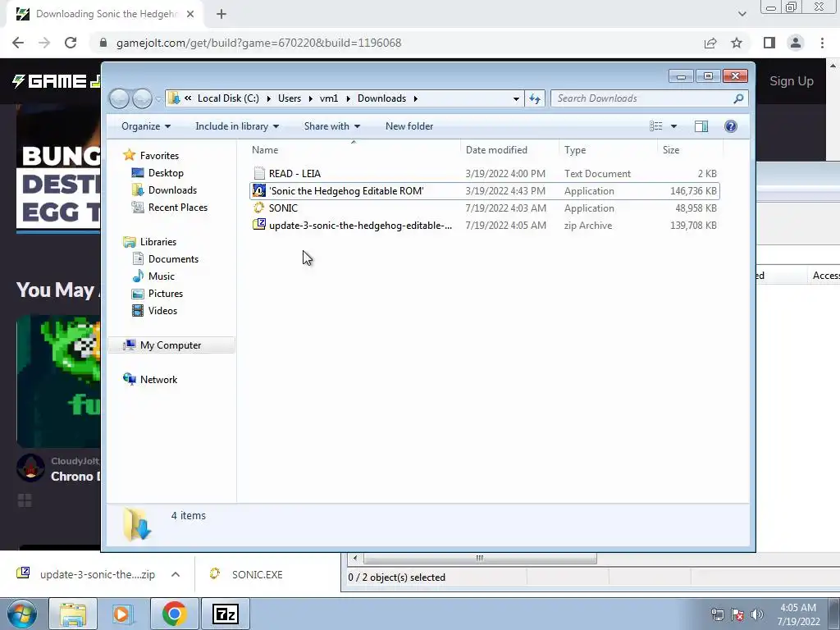Select the Sonic Editable ROM application icon

click(259, 190)
